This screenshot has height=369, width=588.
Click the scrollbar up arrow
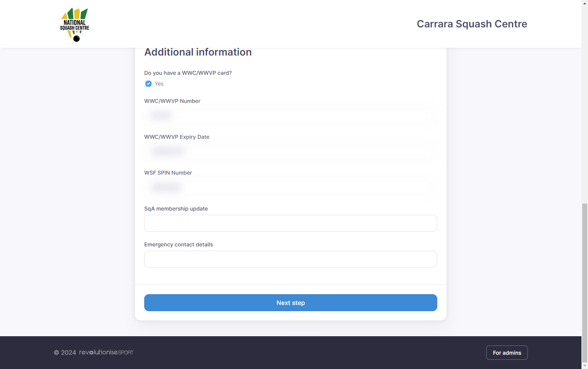585,3
